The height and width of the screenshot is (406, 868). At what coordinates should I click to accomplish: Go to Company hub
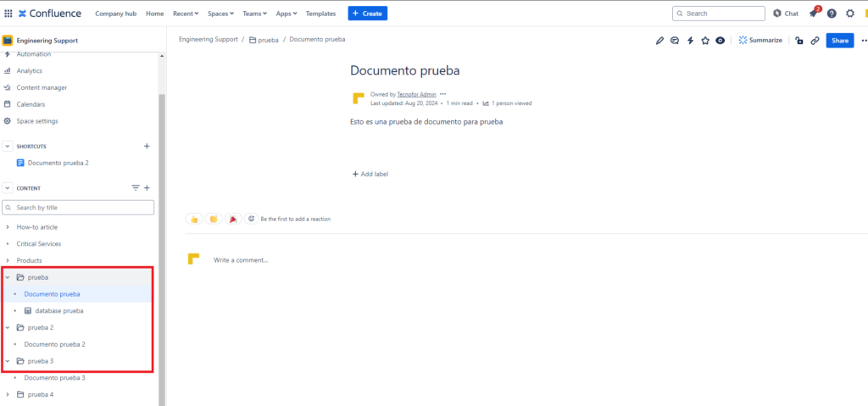116,14
